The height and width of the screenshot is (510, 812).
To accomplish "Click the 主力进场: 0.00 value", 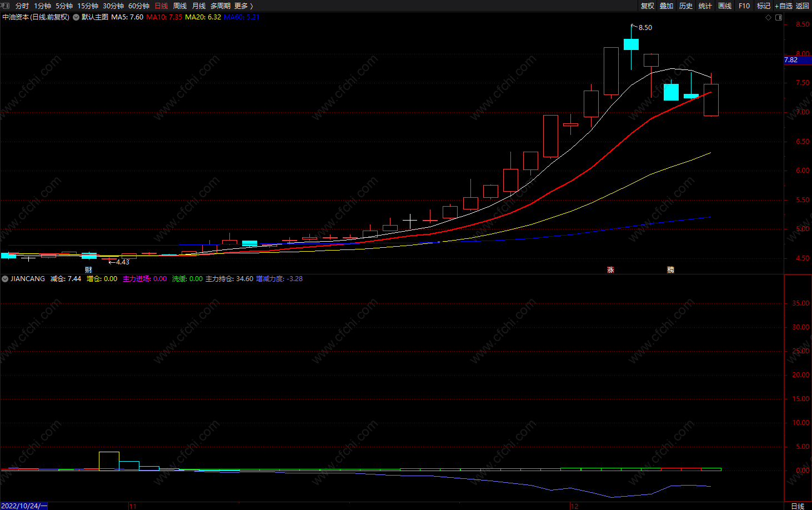I will click(144, 279).
